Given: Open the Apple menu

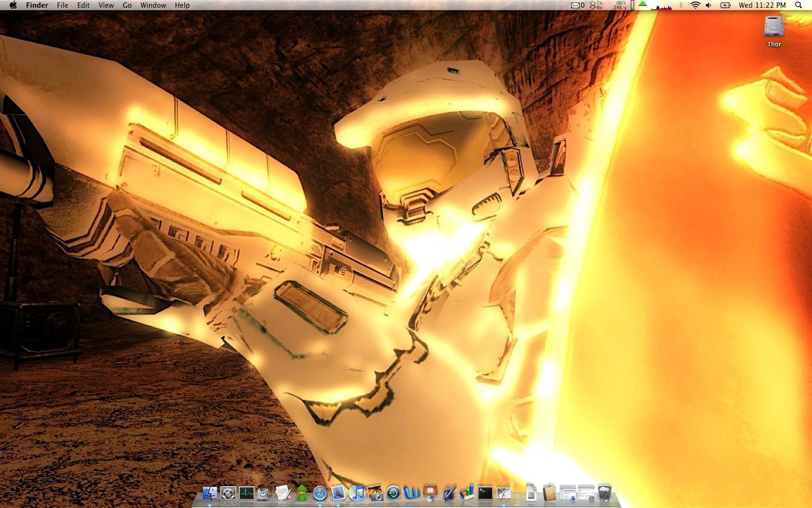Looking at the screenshot, I should coord(13,5).
